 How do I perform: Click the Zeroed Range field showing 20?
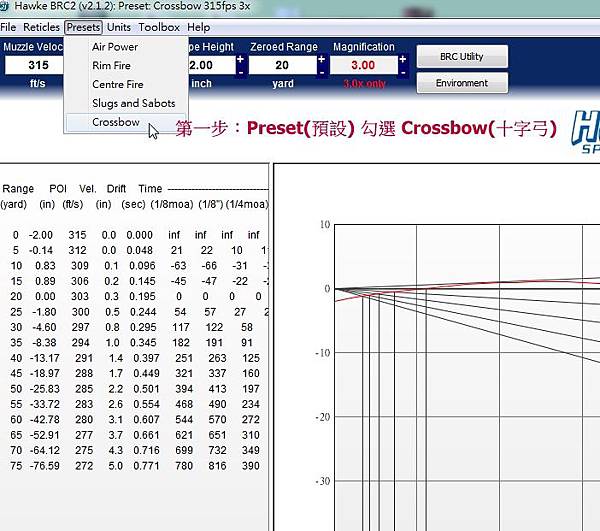click(282, 65)
